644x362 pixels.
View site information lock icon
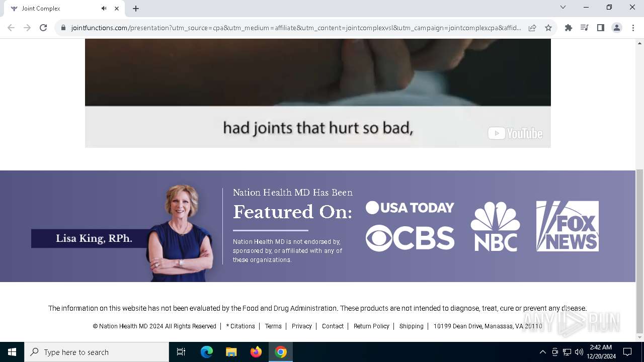(63, 28)
